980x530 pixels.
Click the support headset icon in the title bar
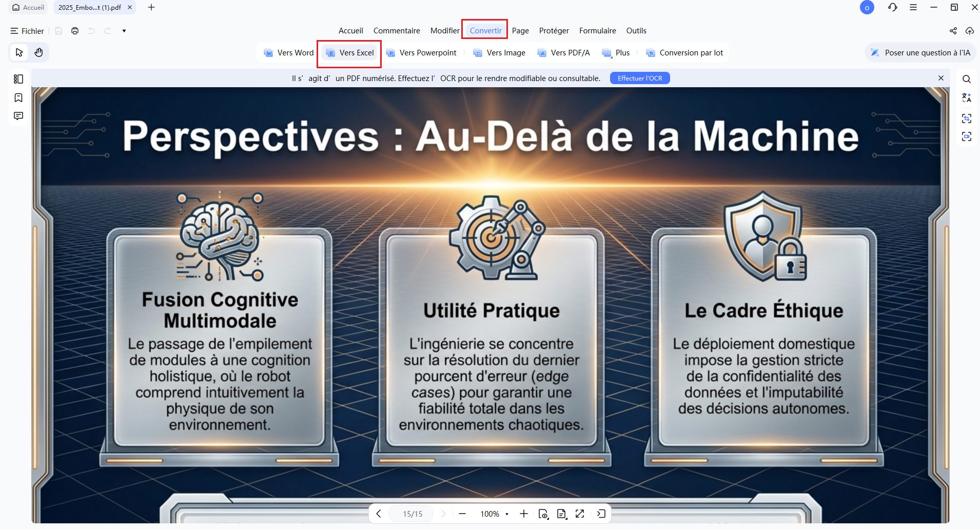[893, 7]
